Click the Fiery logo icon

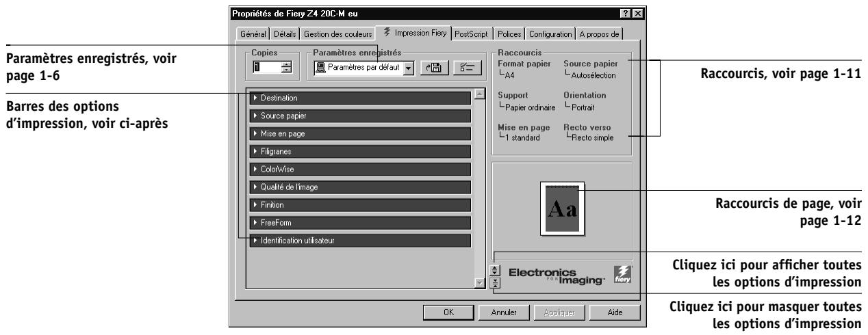click(x=623, y=273)
